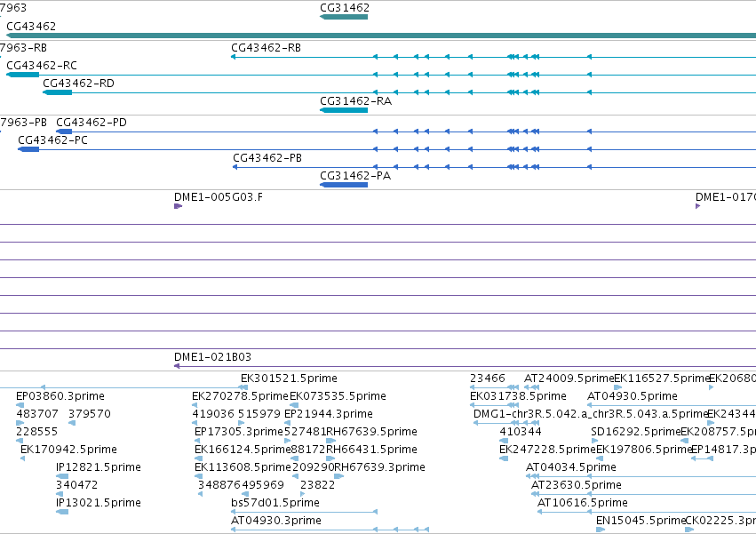Click the CG43462 gene label

pos(31,26)
